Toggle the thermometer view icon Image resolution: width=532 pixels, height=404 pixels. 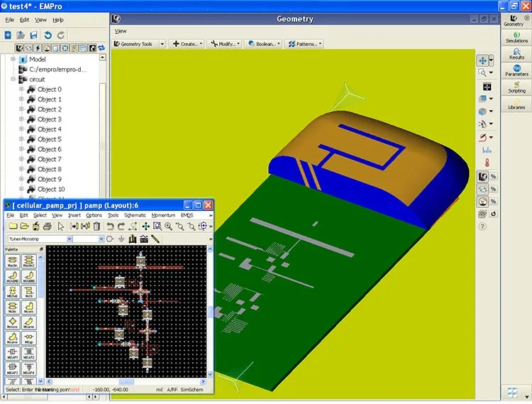click(487, 163)
